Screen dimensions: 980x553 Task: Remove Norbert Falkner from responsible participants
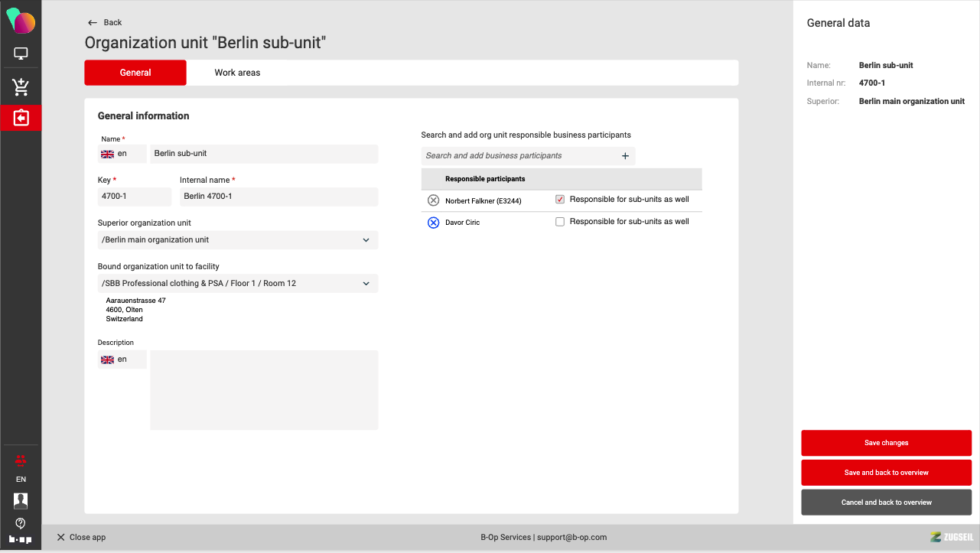pyautogui.click(x=433, y=200)
